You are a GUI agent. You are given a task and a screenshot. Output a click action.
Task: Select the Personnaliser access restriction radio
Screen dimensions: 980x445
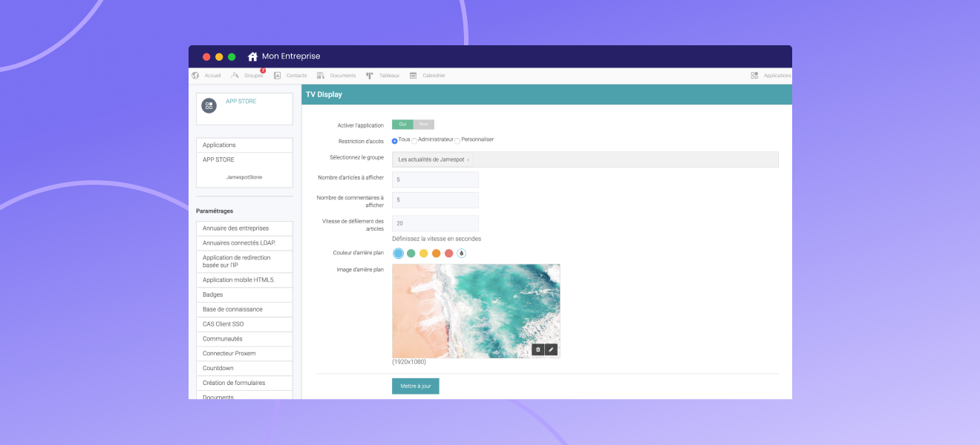tap(457, 141)
